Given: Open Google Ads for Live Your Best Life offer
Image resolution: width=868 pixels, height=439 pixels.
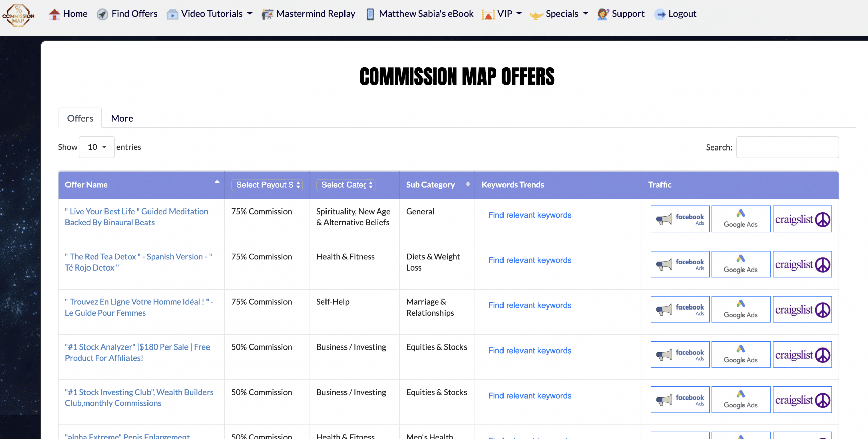Looking at the screenshot, I should pos(741,219).
